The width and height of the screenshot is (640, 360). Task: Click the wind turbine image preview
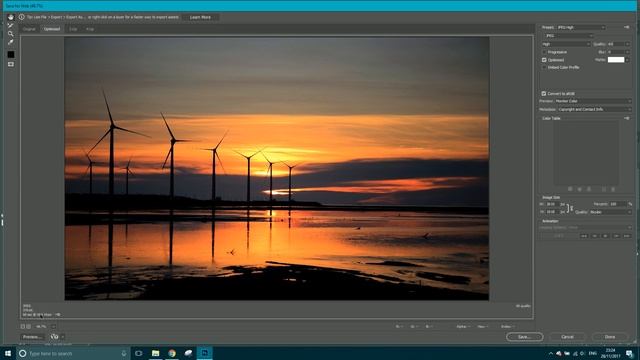pyautogui.click(x=277, y=169)
